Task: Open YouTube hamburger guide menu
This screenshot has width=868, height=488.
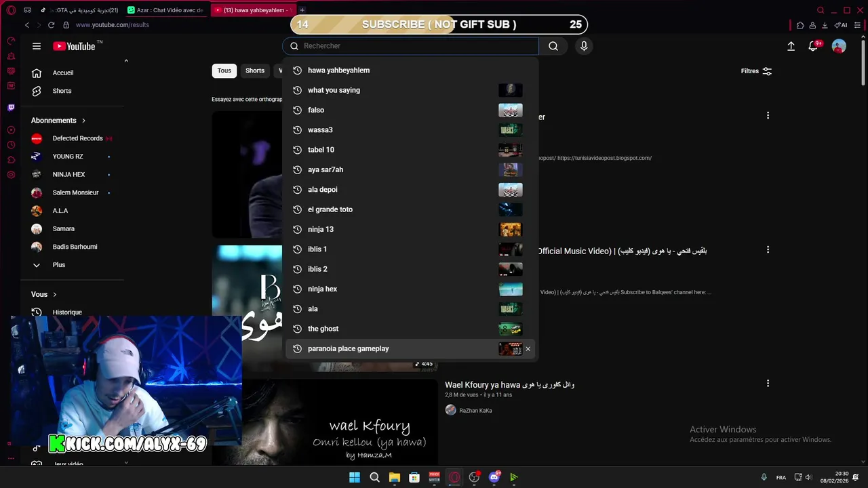Action: [x=37, y=46]
